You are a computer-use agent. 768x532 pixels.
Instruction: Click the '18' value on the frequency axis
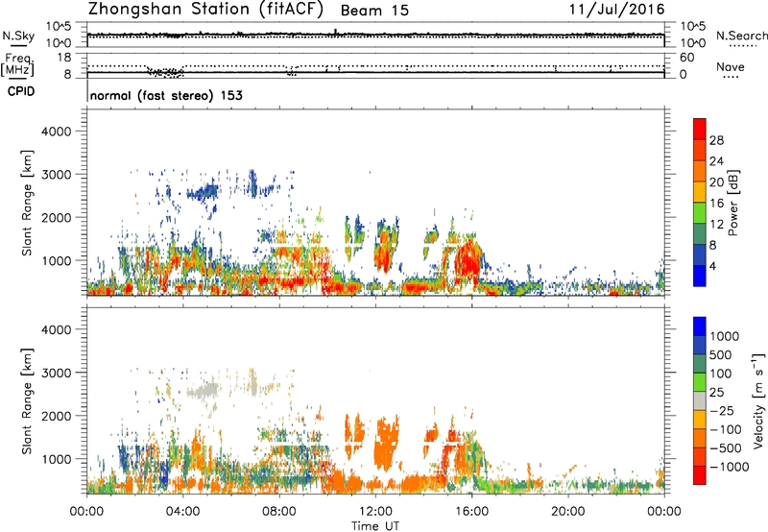tap(63, 58)
